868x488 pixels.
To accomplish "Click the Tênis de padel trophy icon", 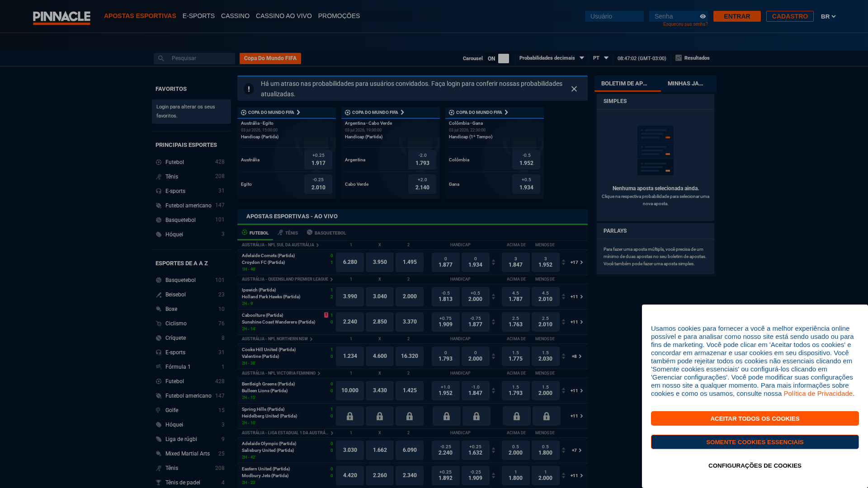I will pos(159,483).
